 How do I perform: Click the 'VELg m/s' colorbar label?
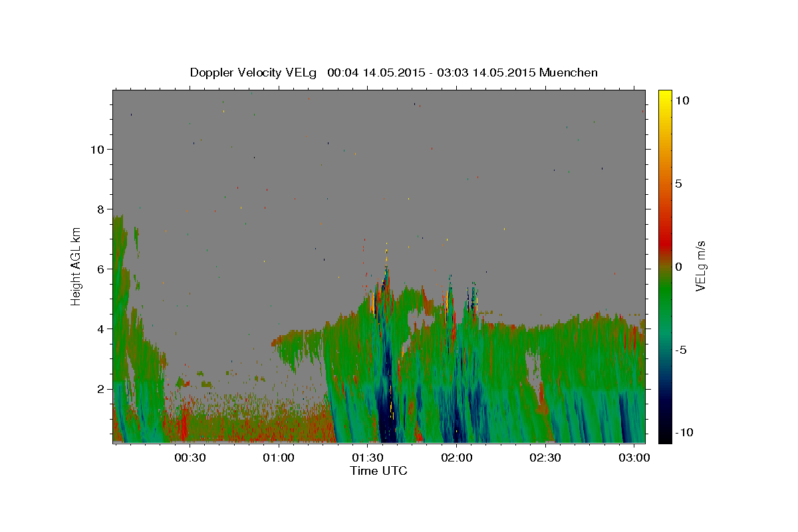(x=700, y=266)
